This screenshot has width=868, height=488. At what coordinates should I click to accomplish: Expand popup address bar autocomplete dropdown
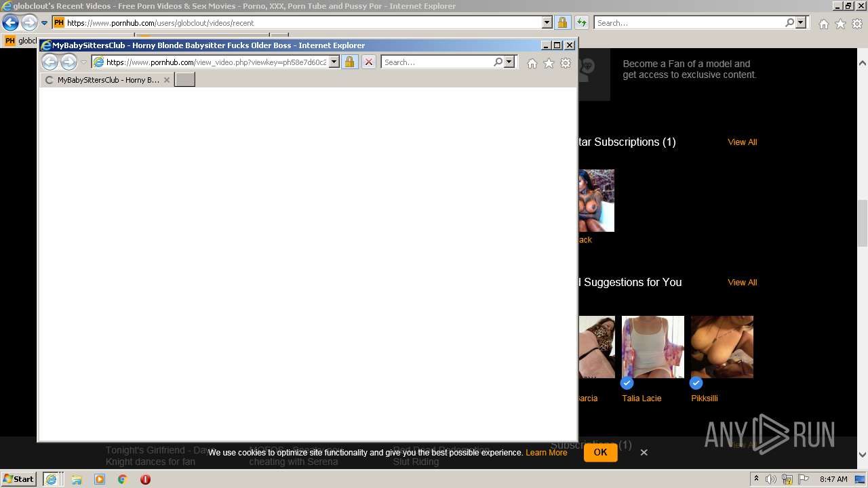click(334, 62)
